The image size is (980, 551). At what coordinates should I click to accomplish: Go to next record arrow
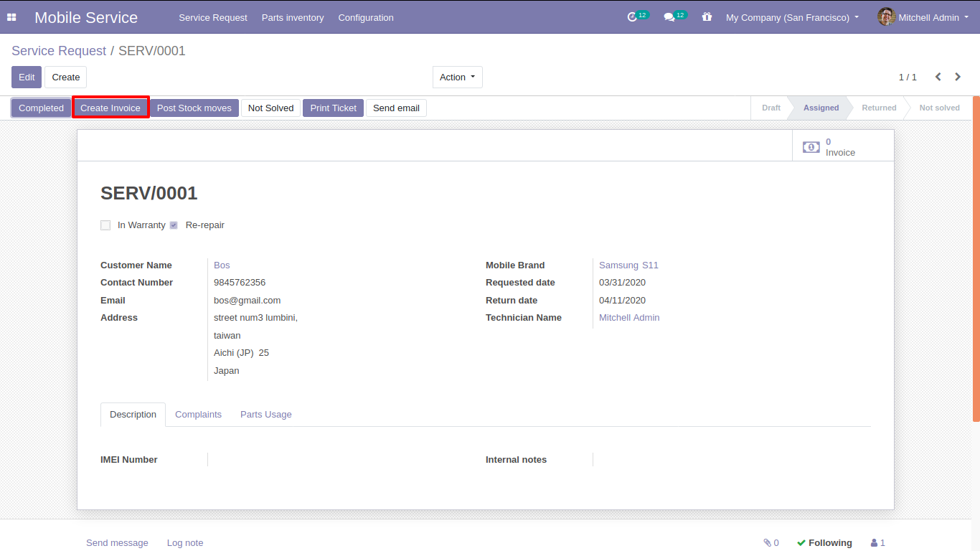[x=958, y=77]
